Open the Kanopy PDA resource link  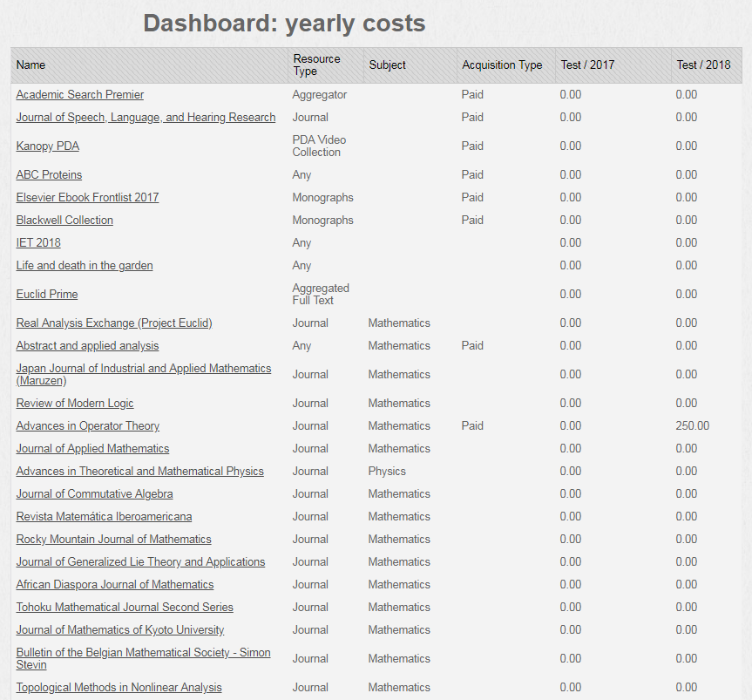(47, 146)
